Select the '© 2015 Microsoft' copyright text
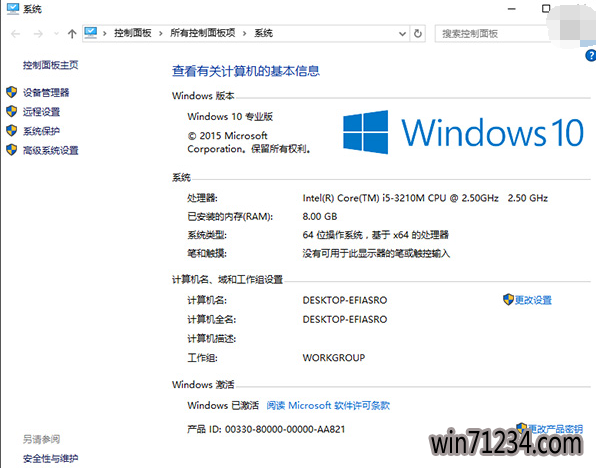Image resolution: width=596 pixels, height=468 pixels. (227, 136)
